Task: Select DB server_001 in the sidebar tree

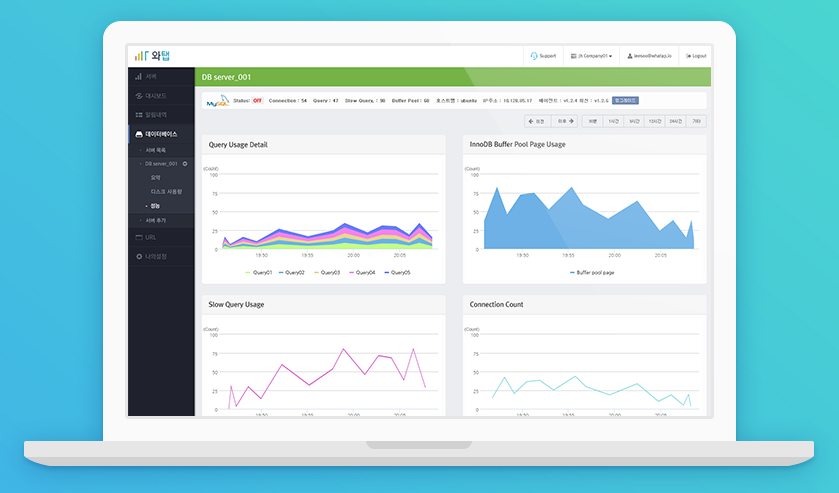Action: [x=161, y=164]
